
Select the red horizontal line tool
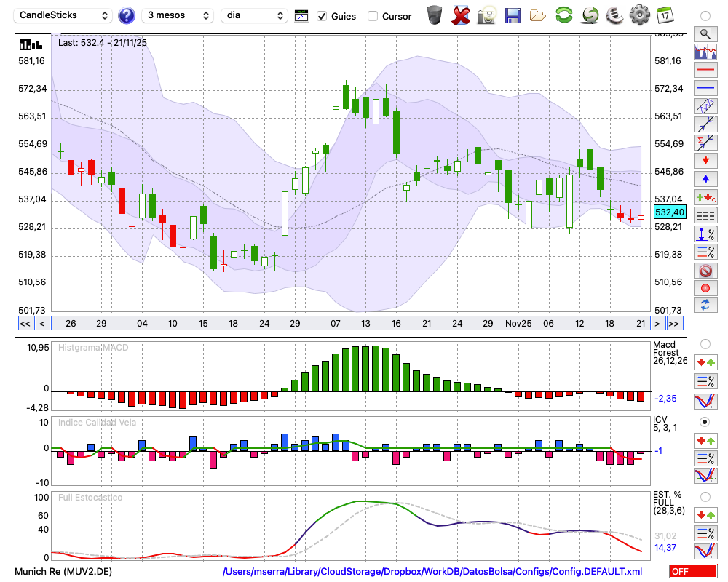705,70
